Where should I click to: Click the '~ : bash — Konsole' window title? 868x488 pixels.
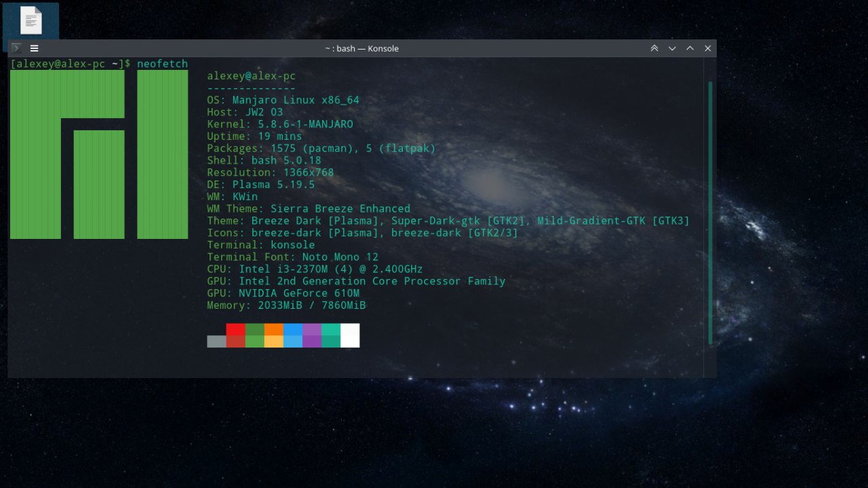coord(361,48)
